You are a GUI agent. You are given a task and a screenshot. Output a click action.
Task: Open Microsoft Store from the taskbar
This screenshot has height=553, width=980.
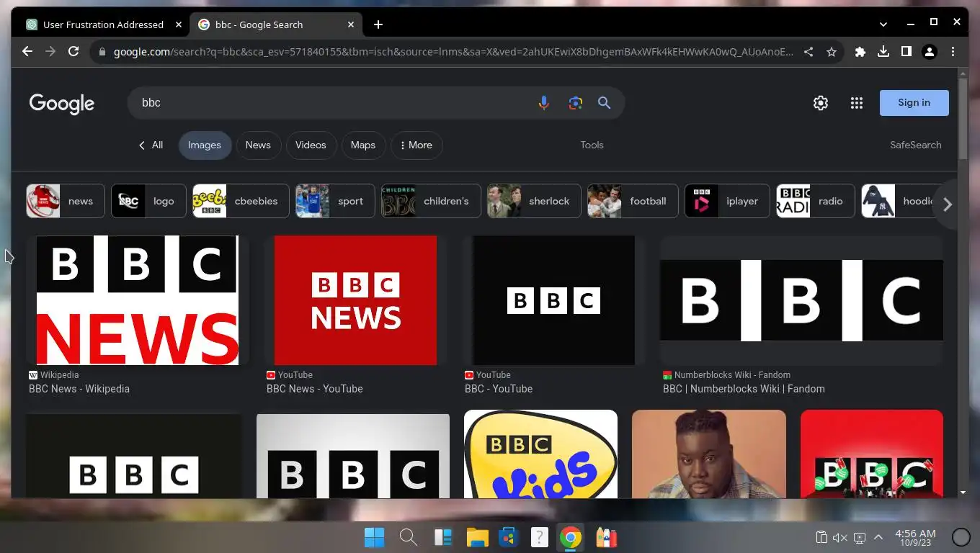509,537
